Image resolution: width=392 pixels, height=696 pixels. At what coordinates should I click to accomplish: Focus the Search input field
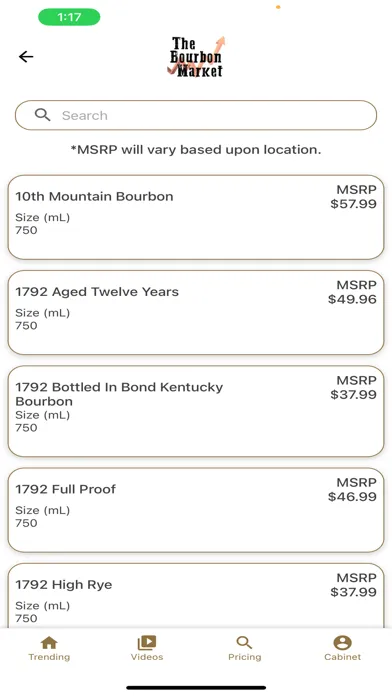(x=196, y=115)
